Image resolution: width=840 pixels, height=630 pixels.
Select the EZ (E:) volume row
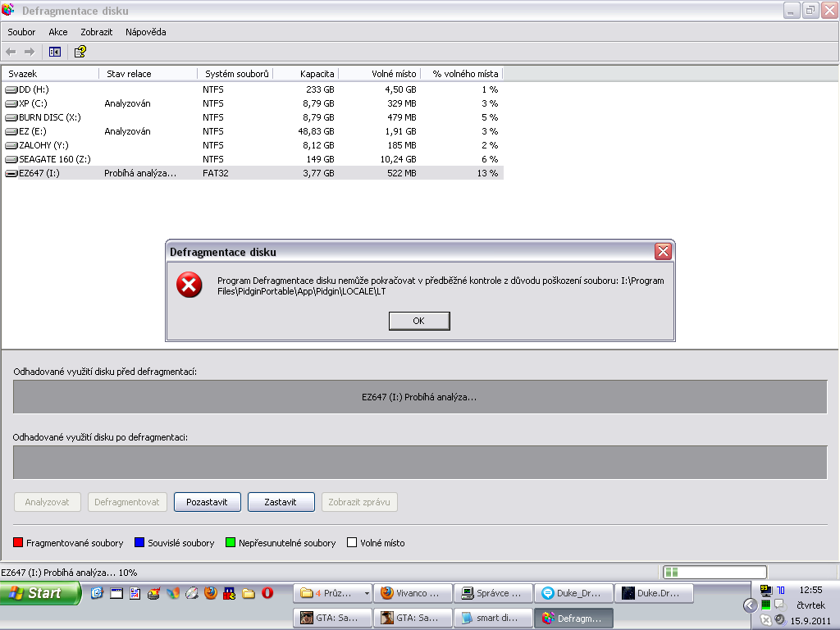point(253,131)
